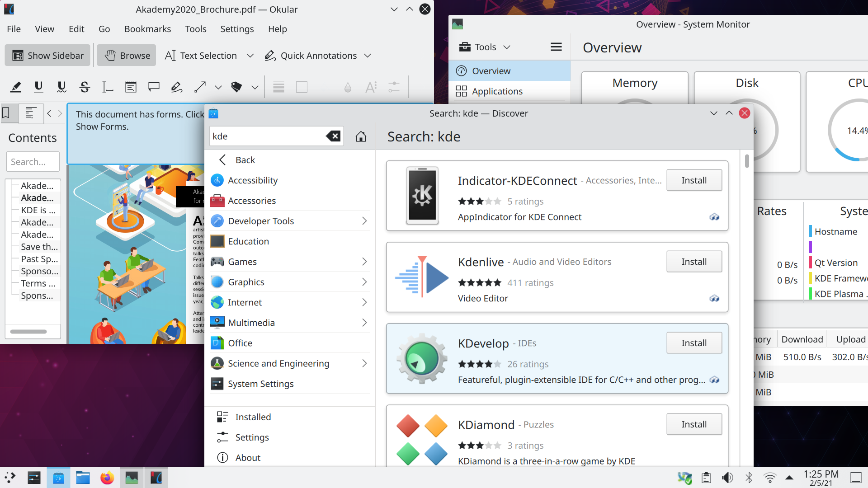868x488 pixels.
Task: Clear the kde search text in Discover
Action: point(333,136)
